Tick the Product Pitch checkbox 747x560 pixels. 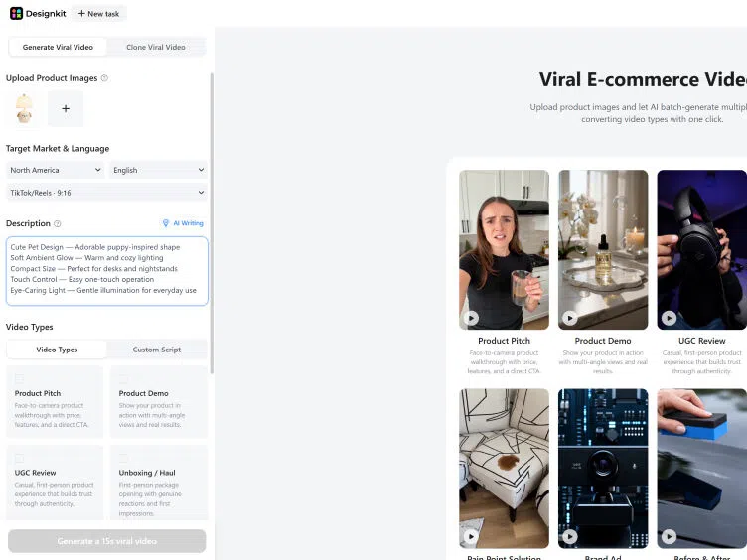(19, 378)
